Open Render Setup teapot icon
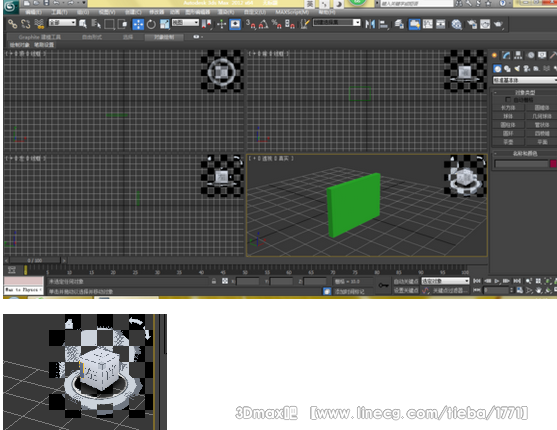The image size is (557, 430). tap(472, 24)
